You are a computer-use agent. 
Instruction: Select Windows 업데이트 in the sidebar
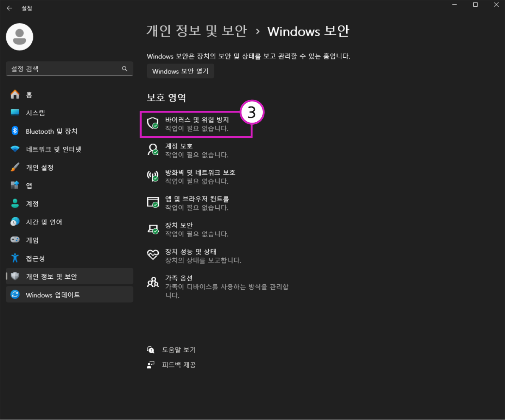click(x=70, y=294)
